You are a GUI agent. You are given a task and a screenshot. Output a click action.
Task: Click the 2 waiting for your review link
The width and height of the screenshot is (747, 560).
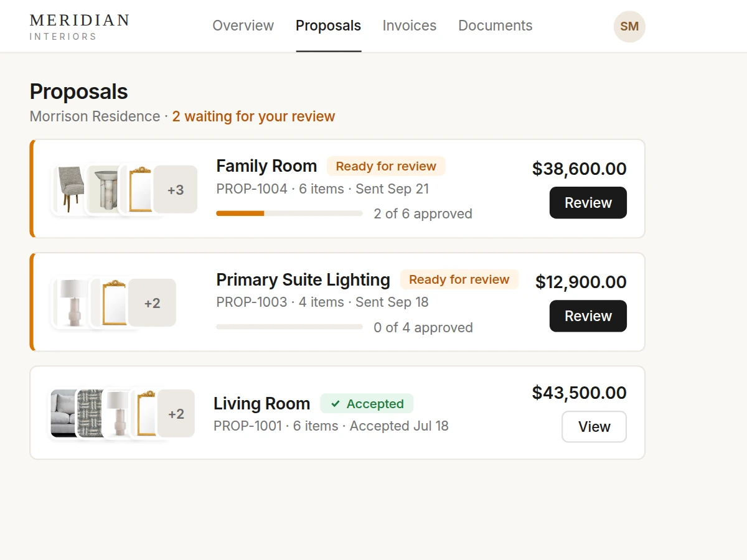[253, 116]
